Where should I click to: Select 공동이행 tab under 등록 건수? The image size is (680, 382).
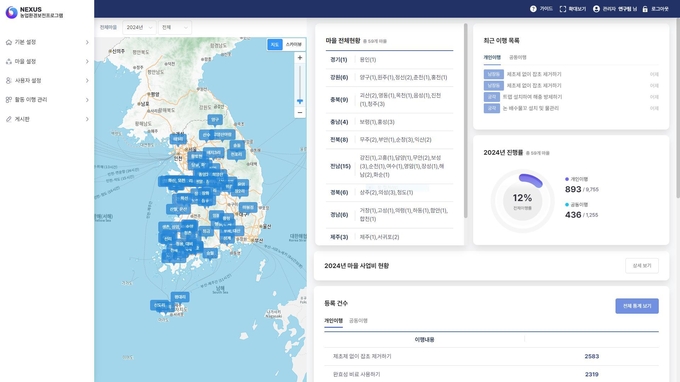tap(358, 321)
